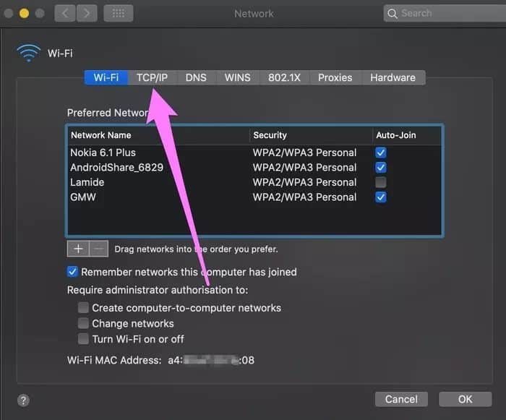This screenshot has width=506, height=420.
Task: Switch to the Wi-Fi tab
Action: click(106, 78)
